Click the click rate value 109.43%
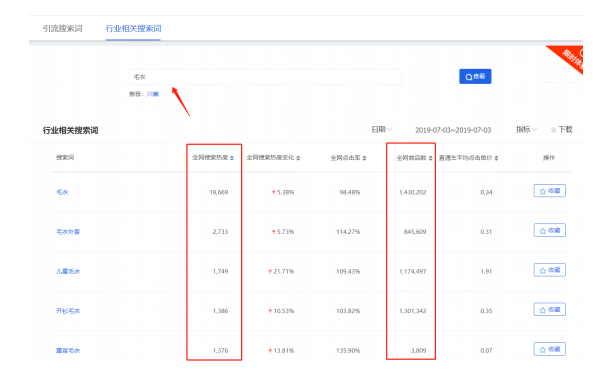The height and width of the screenshot is (371, 612). (348, 272)
